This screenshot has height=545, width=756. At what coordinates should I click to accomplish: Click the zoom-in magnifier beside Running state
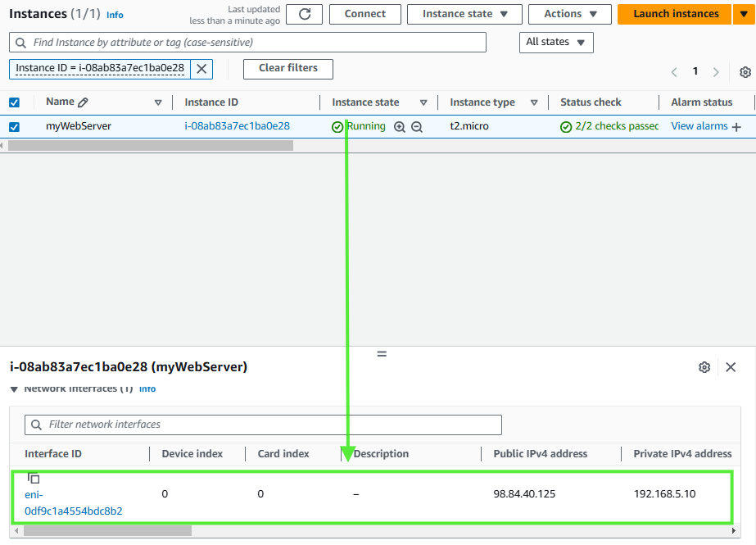(x=399, y=127)
